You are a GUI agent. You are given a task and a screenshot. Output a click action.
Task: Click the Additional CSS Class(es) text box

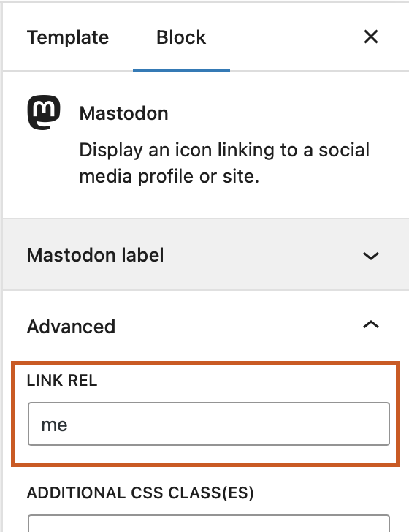click(x=209, y=523)
